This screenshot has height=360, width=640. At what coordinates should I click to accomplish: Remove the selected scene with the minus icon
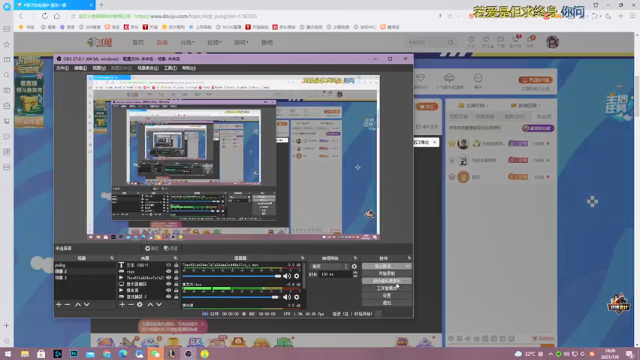point(67,304)
